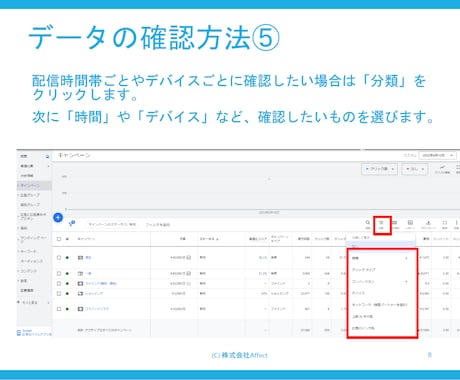Open コンテンツ in the left sidebar
The width and height of the screenshot is (460, 380).
[29, 271]
